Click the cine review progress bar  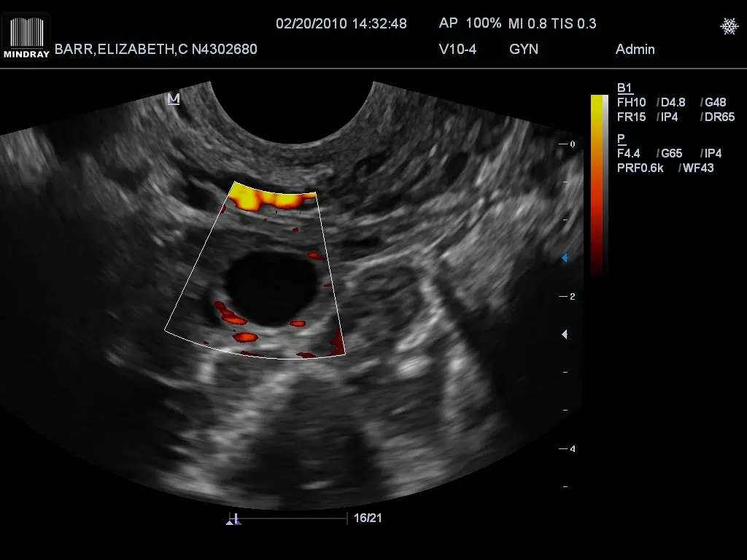292,519
